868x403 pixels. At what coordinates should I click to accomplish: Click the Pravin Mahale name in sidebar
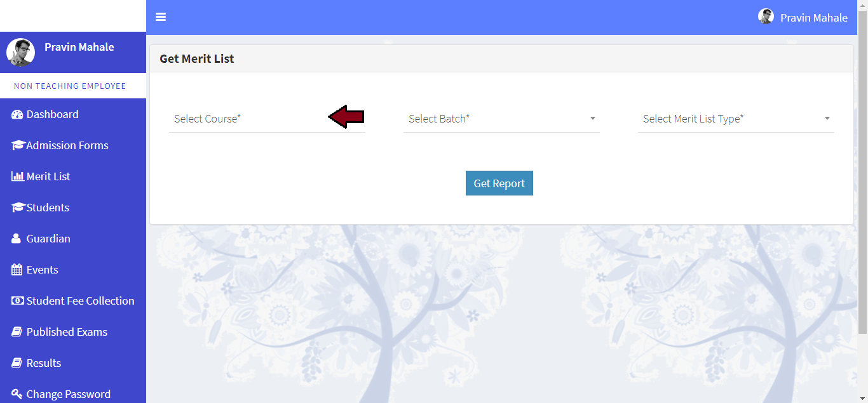coord(79,47)
